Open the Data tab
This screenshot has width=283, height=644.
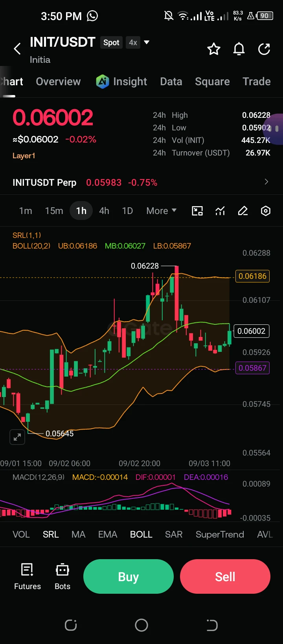(x=171, y=81)
